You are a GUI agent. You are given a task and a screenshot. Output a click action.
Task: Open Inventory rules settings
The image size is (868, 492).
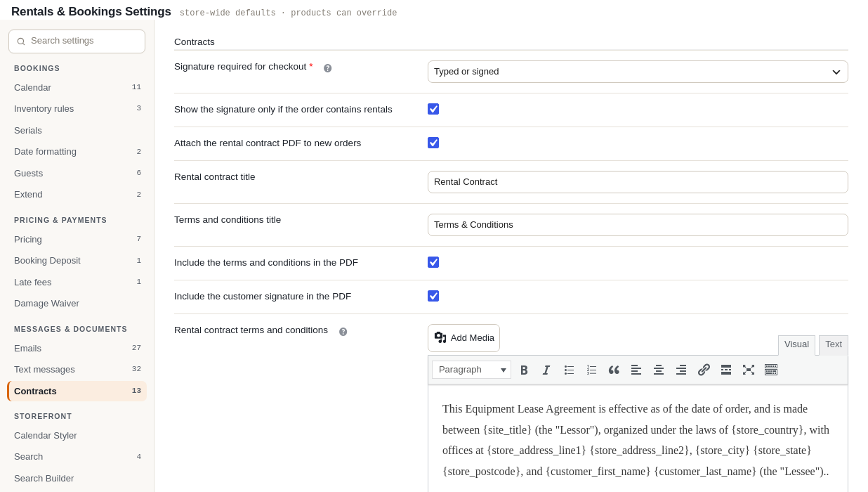(x=77, y=108)
